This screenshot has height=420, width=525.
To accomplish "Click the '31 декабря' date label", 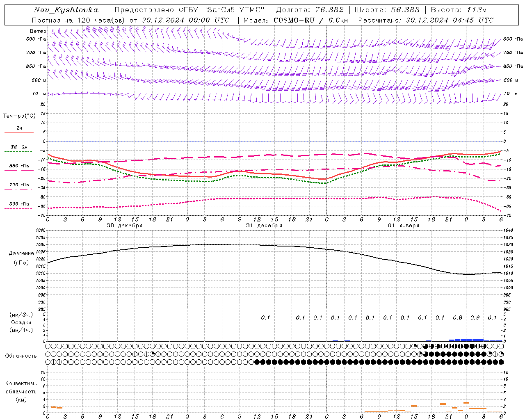I will pos(264,226).
